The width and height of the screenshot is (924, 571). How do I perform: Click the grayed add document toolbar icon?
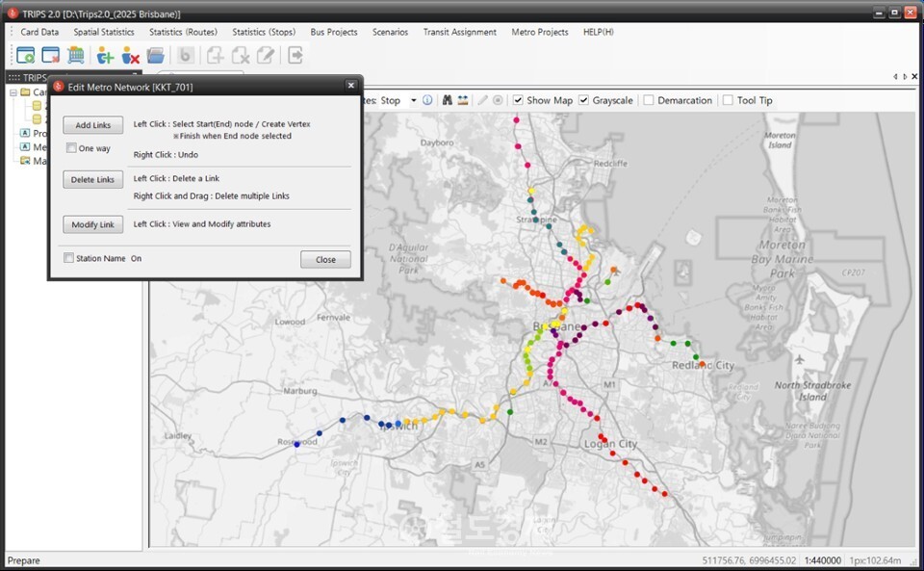(x=215, y=56)
